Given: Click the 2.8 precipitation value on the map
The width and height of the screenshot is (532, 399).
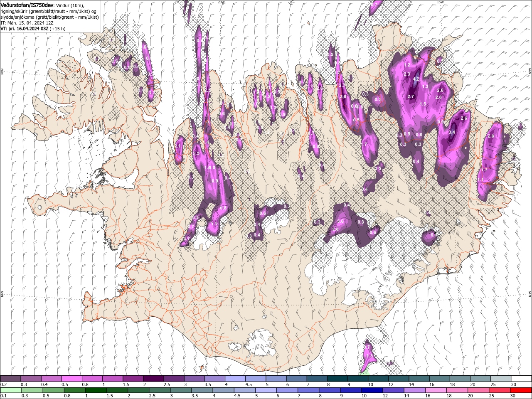Looking at the screenshot, I should click(x=343, y=96).
